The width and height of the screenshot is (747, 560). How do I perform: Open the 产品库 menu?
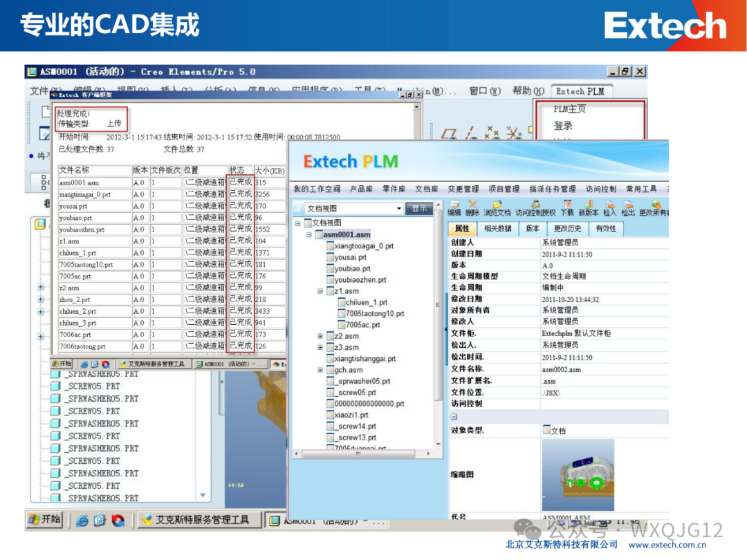[361, 189]
